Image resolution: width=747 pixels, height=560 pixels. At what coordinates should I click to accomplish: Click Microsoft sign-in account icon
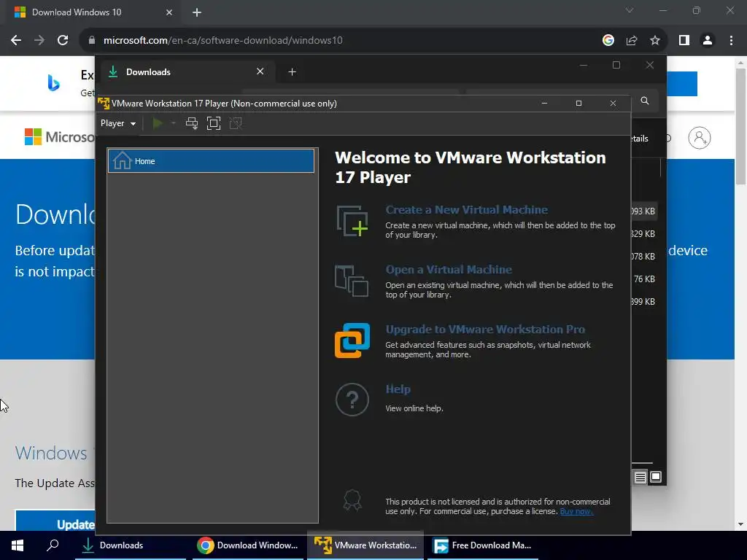(x=700, y=138)
